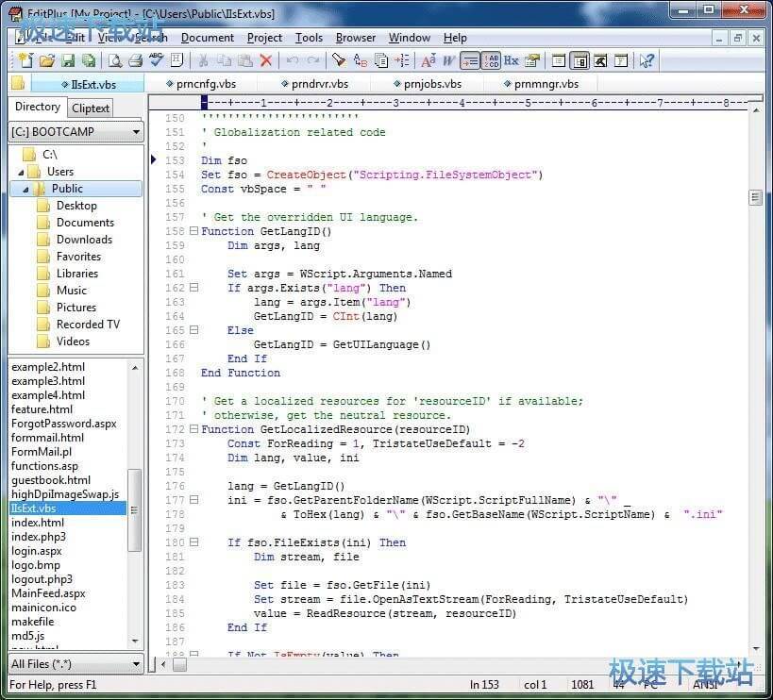773x700 pixels.
Task: Open the All Files filter dropdown
Action: [136, 664]
